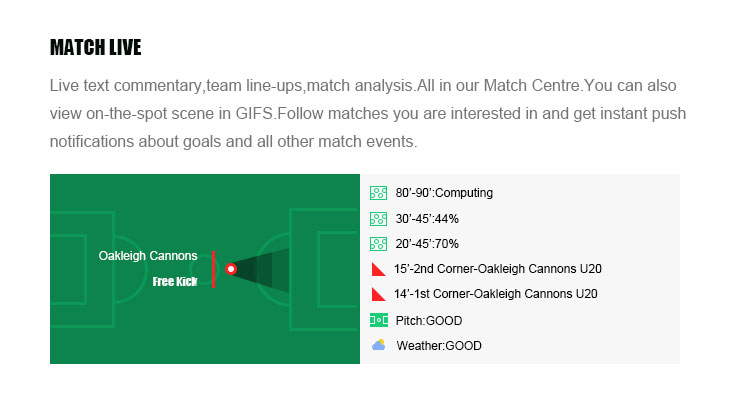Click the stats icon beside 20'-45' 70%

pyautogui.click(x=378, y=244)
